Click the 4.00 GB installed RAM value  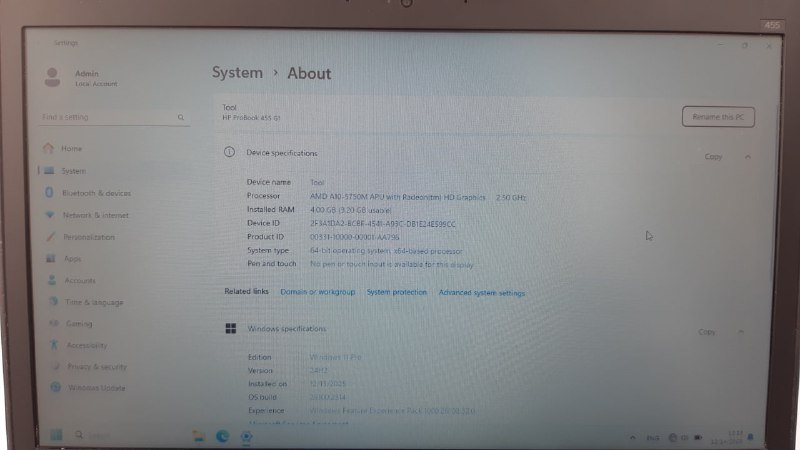(351, 210)
